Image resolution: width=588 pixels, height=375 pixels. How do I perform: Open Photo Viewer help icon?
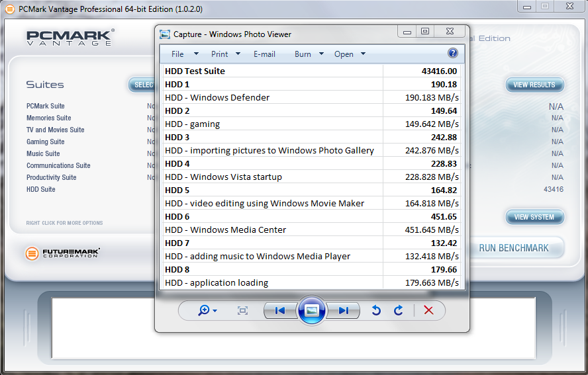click(x=453, y=54)
